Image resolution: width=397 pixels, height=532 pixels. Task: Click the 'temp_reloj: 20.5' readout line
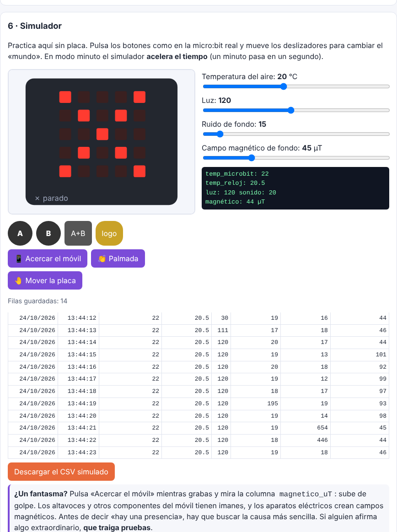coord(235,183)
